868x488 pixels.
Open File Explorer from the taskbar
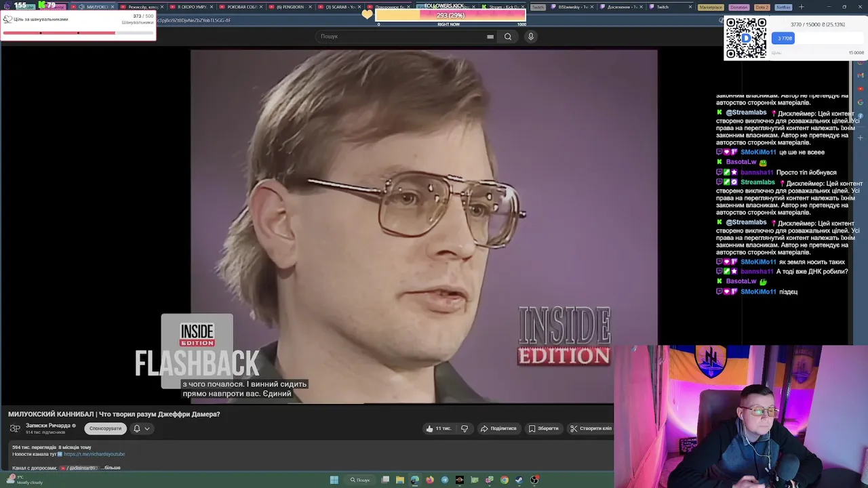click(x=400, y=480)
